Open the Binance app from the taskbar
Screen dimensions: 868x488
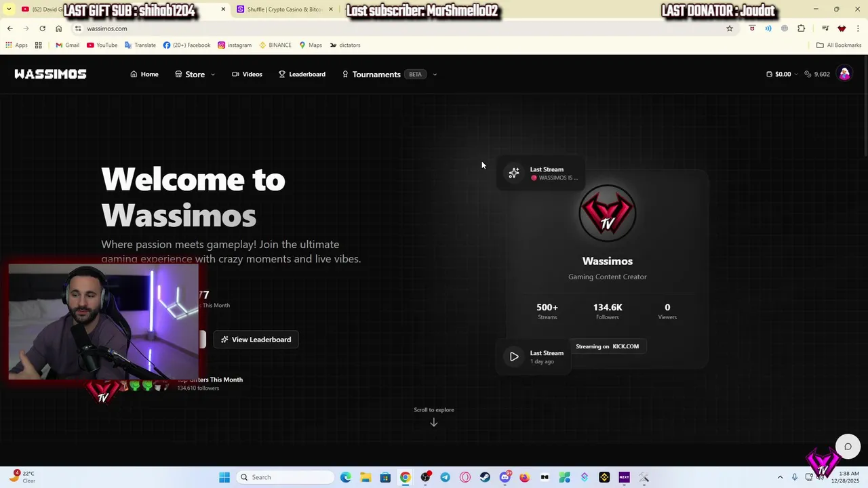[604, 477]
